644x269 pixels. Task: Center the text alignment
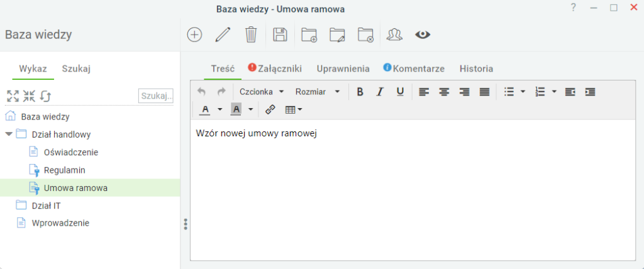(x=444, y=92)
